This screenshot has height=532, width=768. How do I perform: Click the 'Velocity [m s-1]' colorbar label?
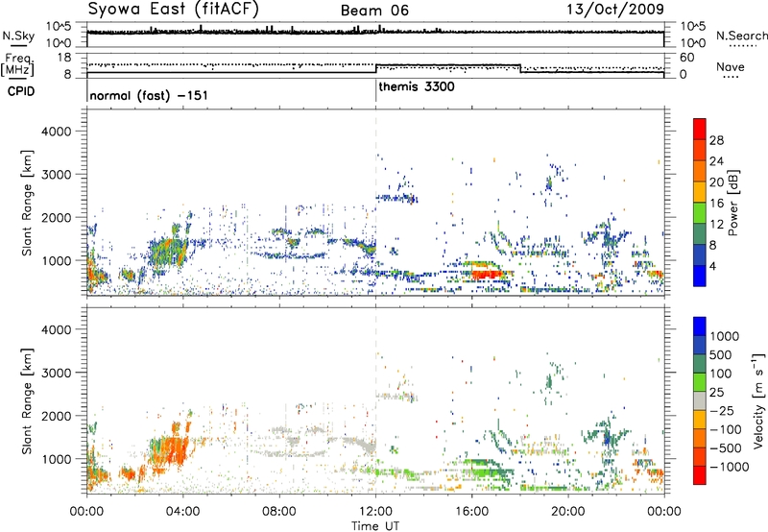tap(758, 400)
